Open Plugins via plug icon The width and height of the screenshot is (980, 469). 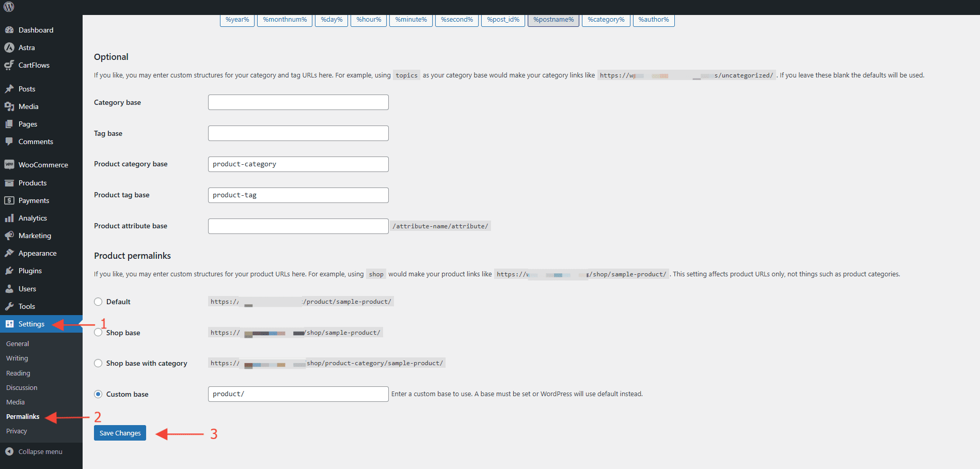(9, 271)
